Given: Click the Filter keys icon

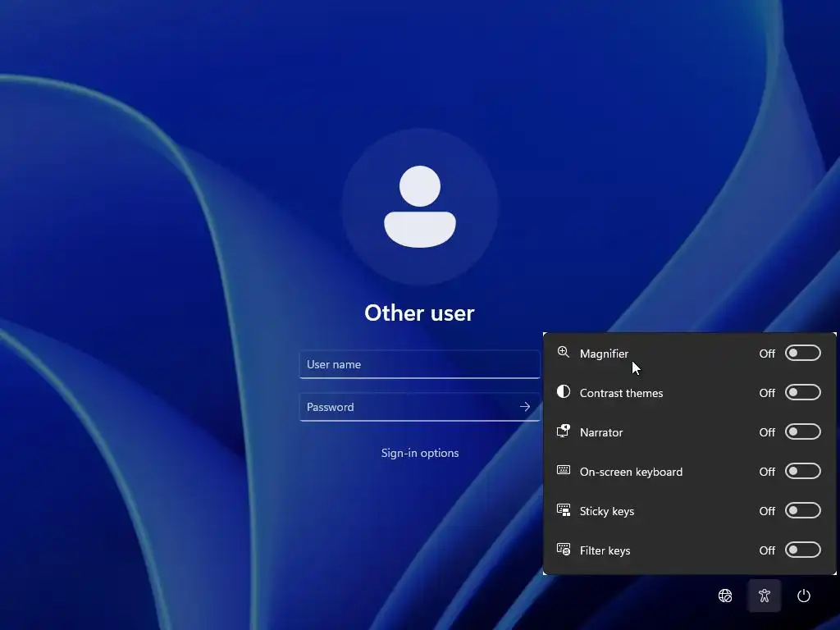Looking at the screenshot, I should coord(563,549).
